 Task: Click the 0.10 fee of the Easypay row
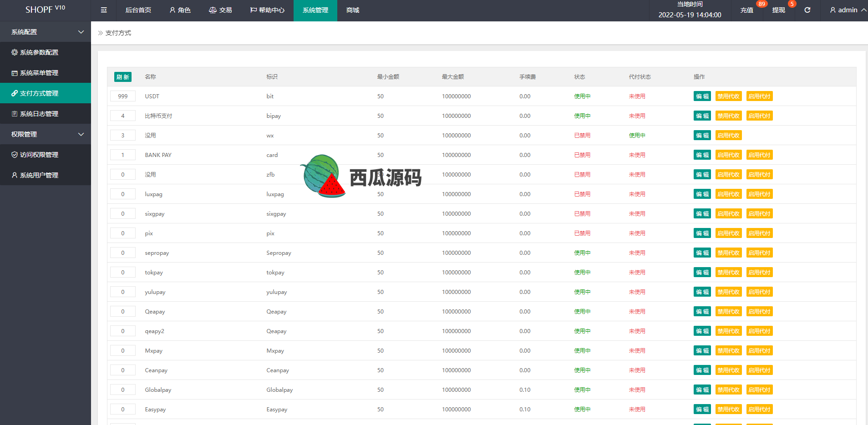click(525, 410)
